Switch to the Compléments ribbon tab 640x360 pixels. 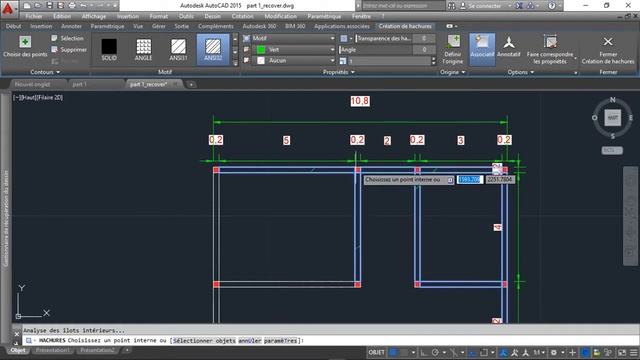tap(216, 26)
